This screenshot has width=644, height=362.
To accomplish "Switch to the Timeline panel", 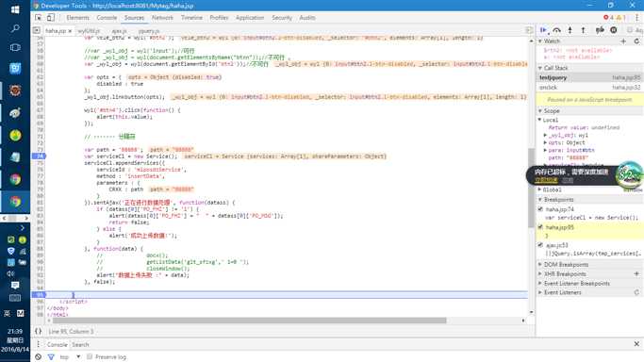I will pyautogui.click(x=191, y=18).
